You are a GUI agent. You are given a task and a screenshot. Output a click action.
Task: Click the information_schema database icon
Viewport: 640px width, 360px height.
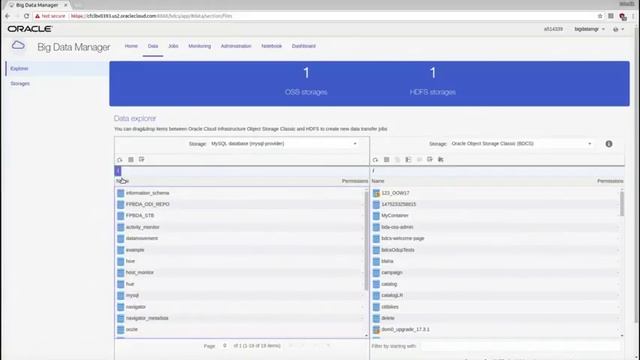click(120, 193)
